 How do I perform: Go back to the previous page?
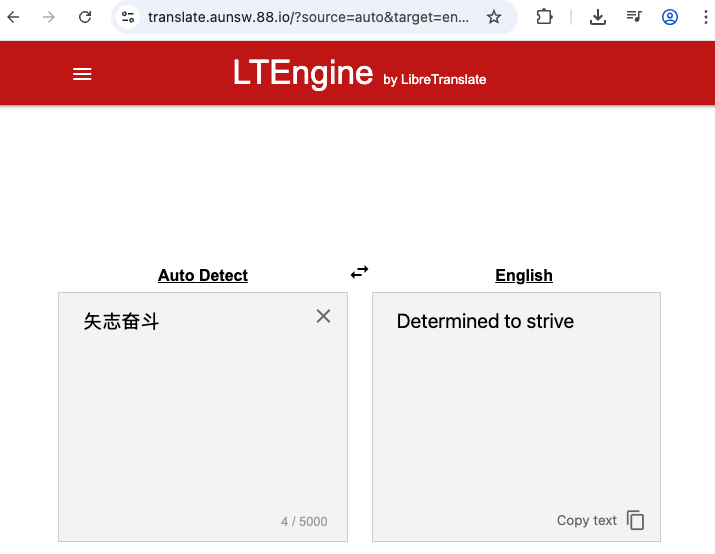tap(14, 17)
